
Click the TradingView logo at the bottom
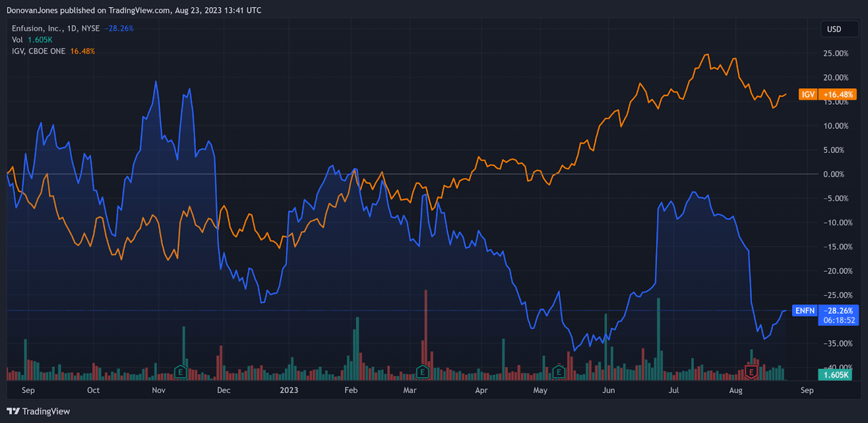[38, 411]
